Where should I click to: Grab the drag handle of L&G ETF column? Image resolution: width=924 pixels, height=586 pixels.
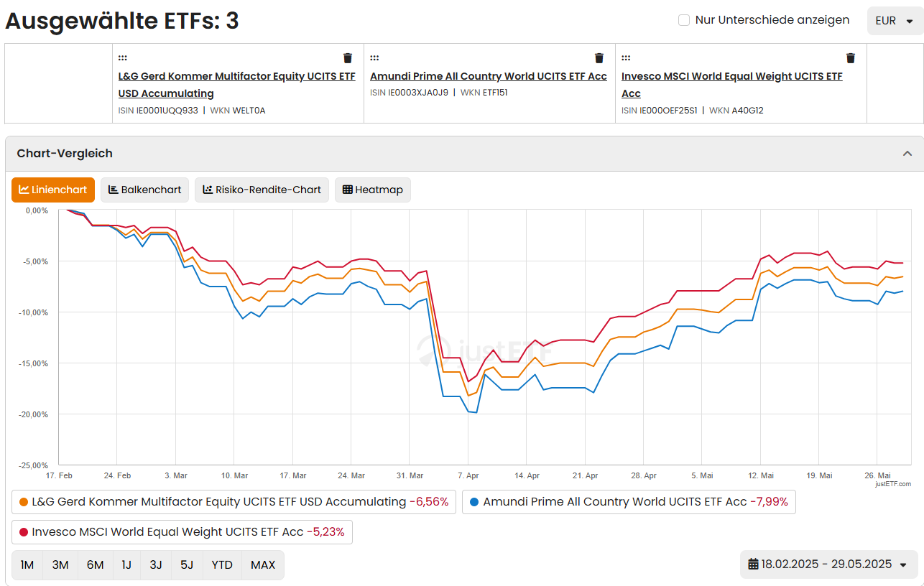point(123,58)
